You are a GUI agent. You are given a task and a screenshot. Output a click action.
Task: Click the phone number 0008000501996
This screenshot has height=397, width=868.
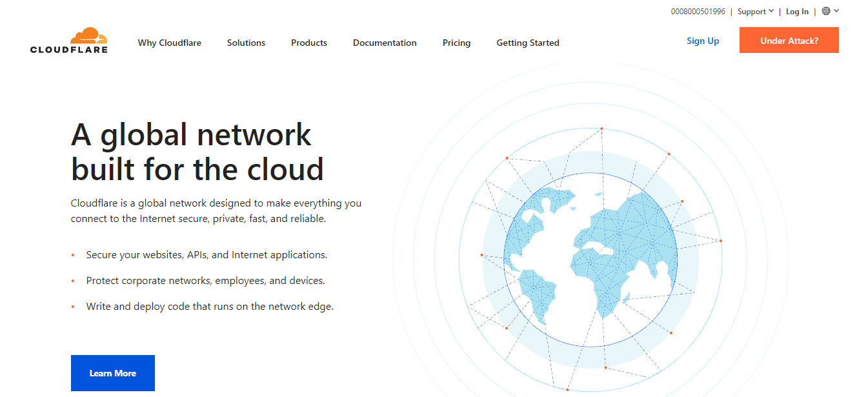coord(698,12)
